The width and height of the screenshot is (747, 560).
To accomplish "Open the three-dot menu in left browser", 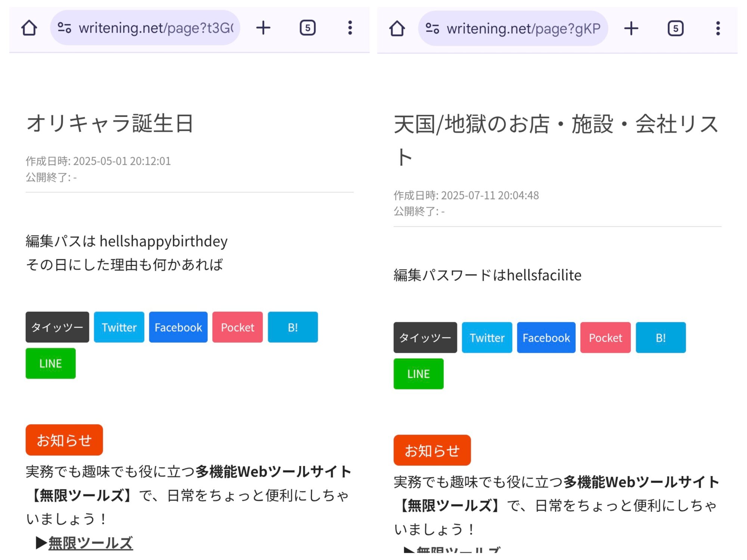I will pyautogui.click(x=350, y=28).
